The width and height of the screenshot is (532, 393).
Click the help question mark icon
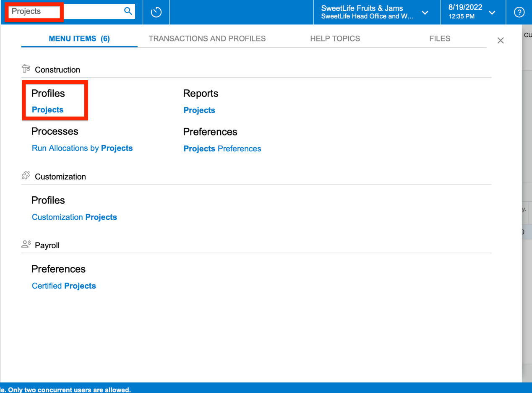click(x=519, y=12)
